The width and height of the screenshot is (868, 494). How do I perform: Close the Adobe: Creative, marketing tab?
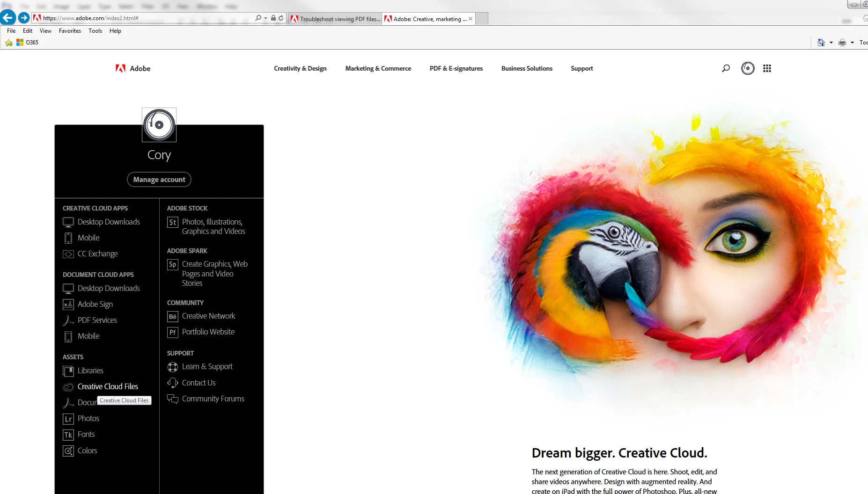click(471, 19)
